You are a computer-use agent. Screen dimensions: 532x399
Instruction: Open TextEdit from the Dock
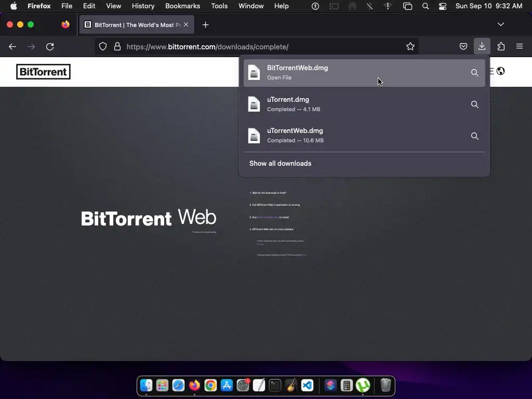coord(259,385)
